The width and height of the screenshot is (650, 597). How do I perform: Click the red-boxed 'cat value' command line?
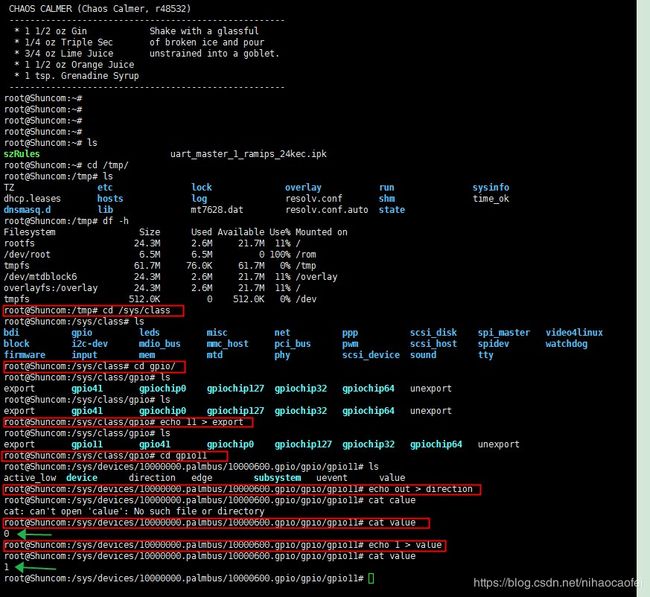[216, 523]
